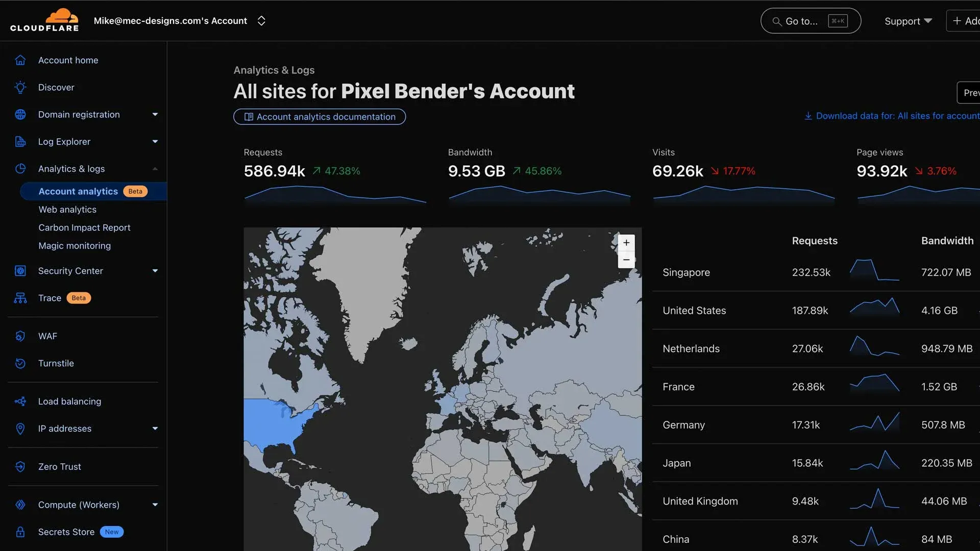Click the Discover lightbulb icon
This screenshot has height=551, width=980.
[20, 87]
